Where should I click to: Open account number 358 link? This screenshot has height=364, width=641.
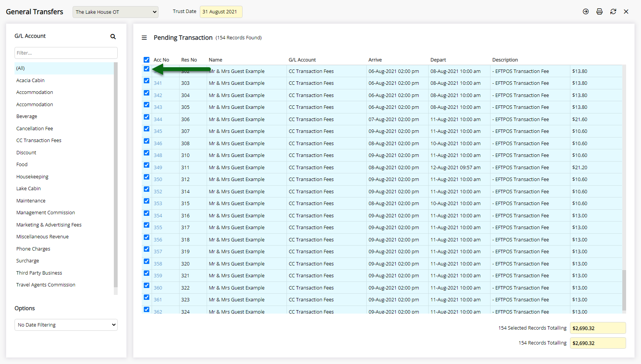click(158, 264)
